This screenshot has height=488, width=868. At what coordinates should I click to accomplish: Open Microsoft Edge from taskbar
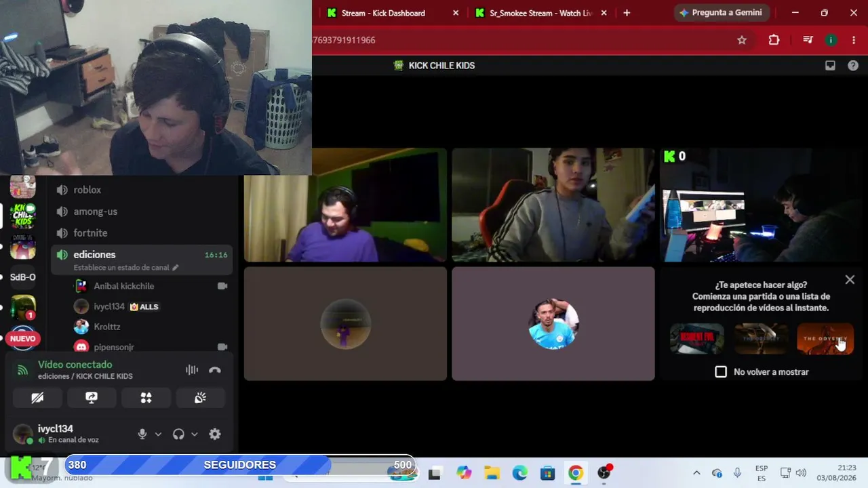[520, 473]
